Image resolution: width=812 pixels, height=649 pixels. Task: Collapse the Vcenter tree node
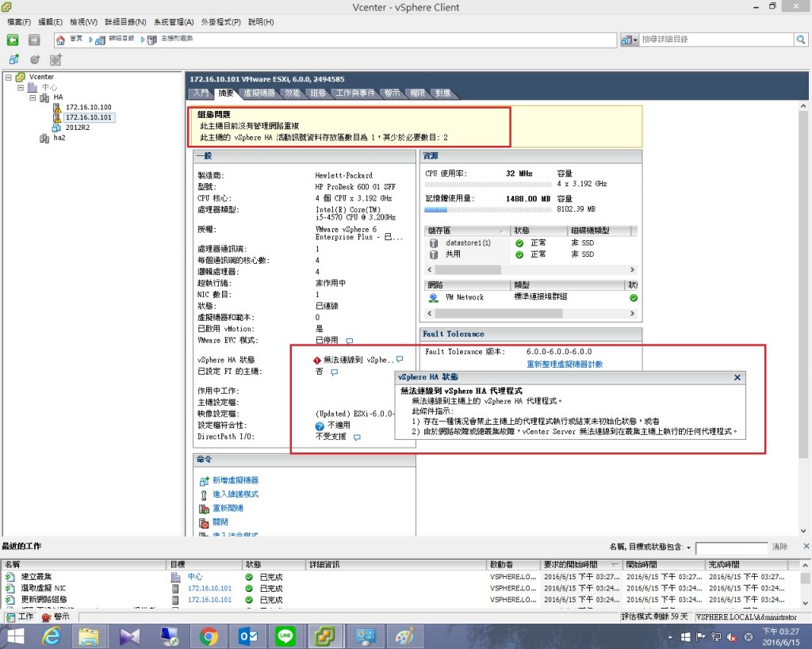click(8, 77)
